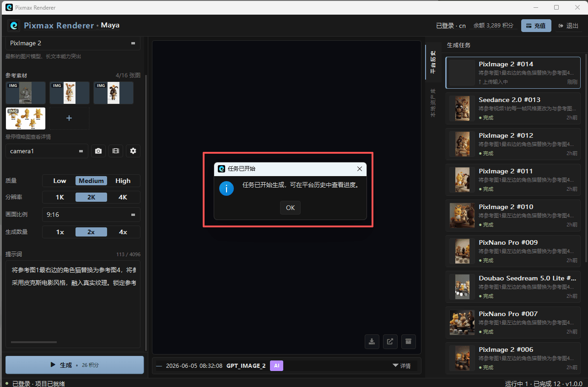Select the Doubao Seedream 5.0 Lite task title
Viewport: 588px width, 387px height.
pyautogui.click(x=527, y=278)
